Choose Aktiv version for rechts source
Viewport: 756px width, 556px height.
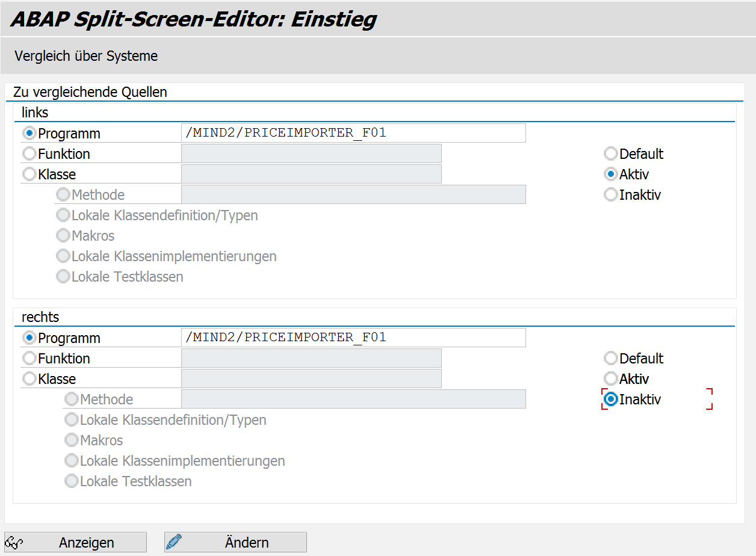coord(611,378)
